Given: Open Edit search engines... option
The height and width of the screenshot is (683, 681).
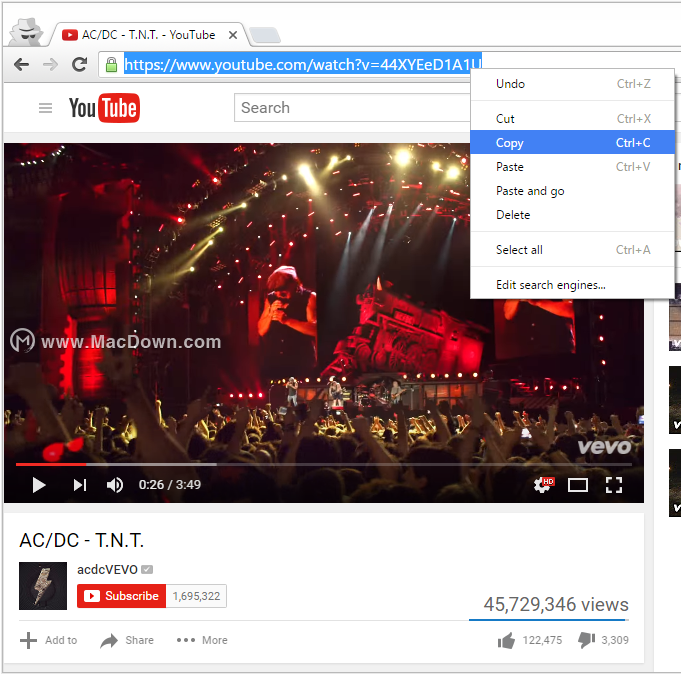Looking at the screenshot, I should pyautogui.click(x=573, y=285).
